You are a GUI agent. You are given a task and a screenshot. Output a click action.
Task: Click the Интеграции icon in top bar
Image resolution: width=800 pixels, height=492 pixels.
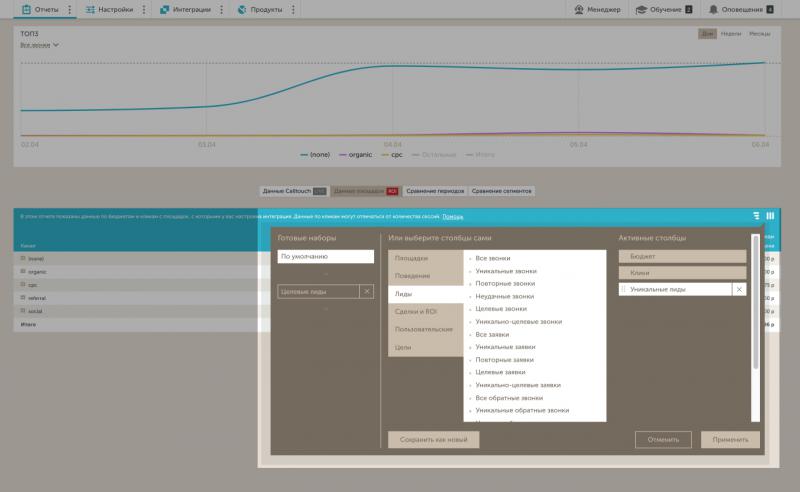click(x=165, y=9)
